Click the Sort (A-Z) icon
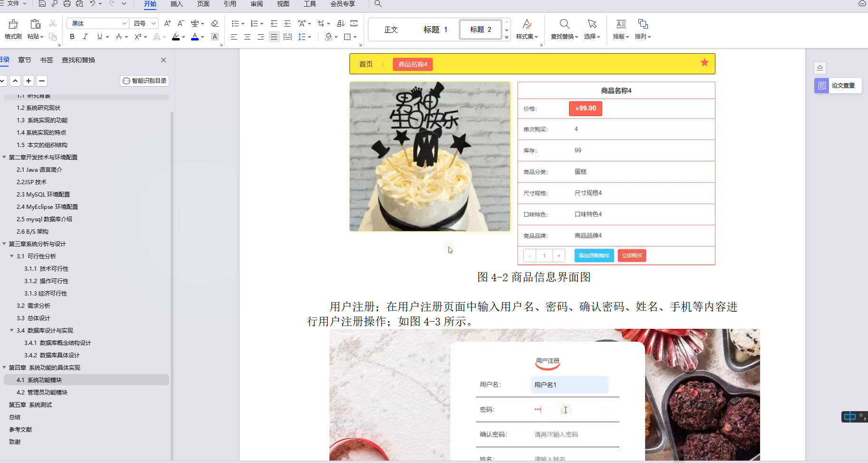Screen dimensions: 868x463 point(340,23)
